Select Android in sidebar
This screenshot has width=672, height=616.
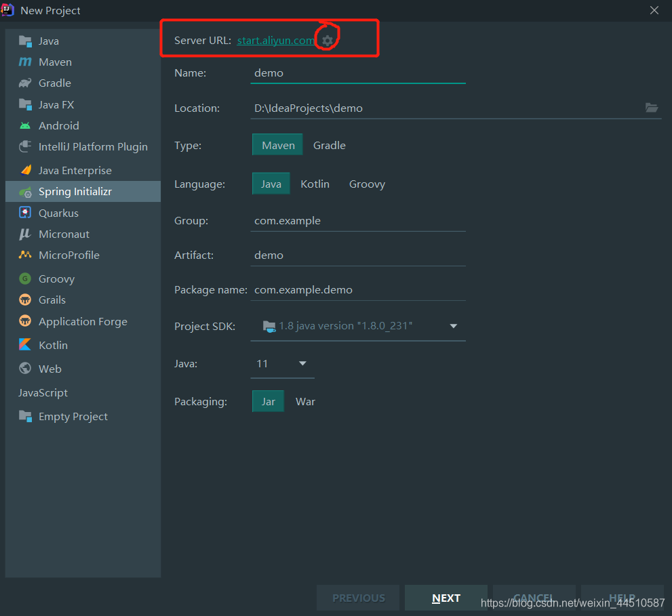coord(83,125)
